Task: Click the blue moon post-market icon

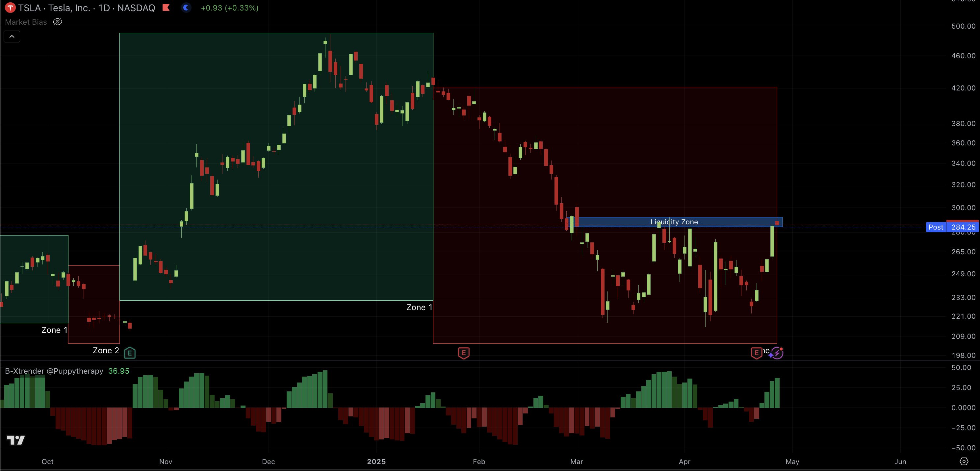Action: point(186,8)
